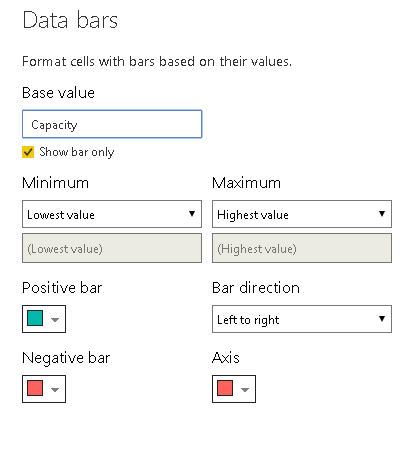Open the Maximum Highest value dropdown
The width and height of the screenshot is (403, 451).
coord(302,214)
